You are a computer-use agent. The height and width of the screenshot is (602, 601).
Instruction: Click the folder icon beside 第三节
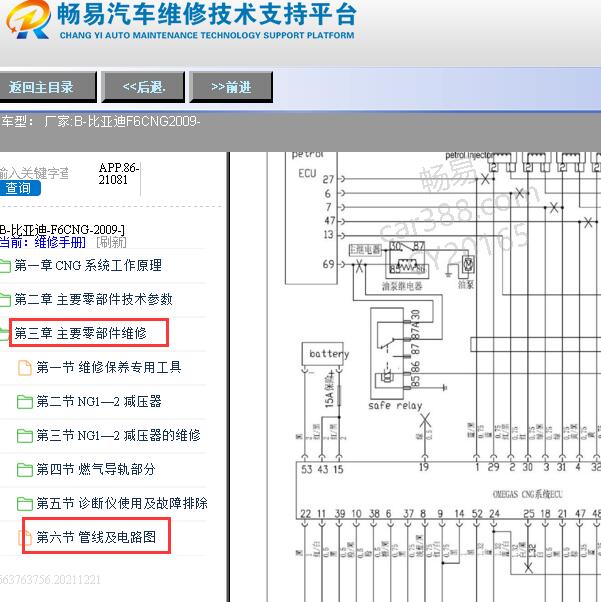point(25,436)
